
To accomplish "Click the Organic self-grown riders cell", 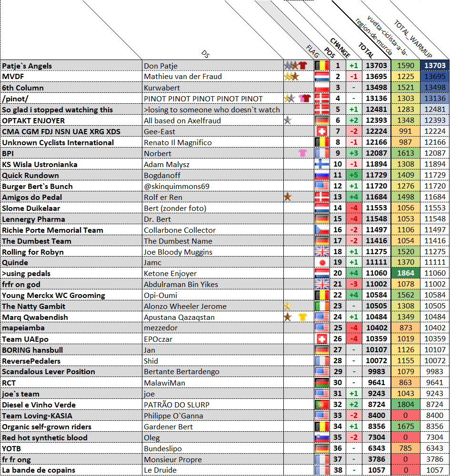I will click(71, 426).
